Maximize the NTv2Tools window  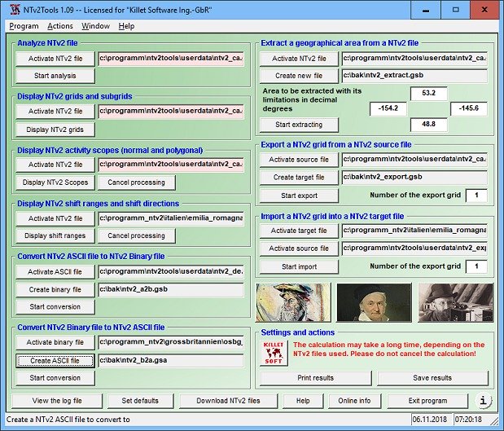[x=455, y=10]
